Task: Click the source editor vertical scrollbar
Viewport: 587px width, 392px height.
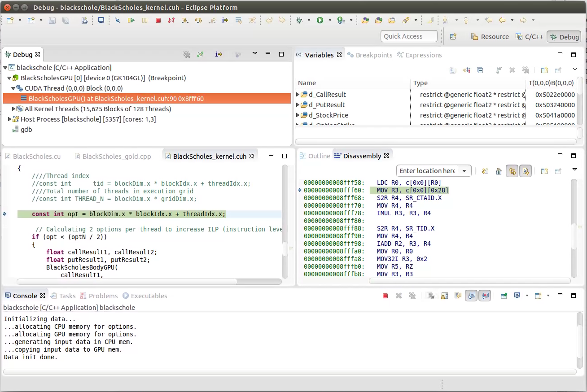Action: click(285, 248)
